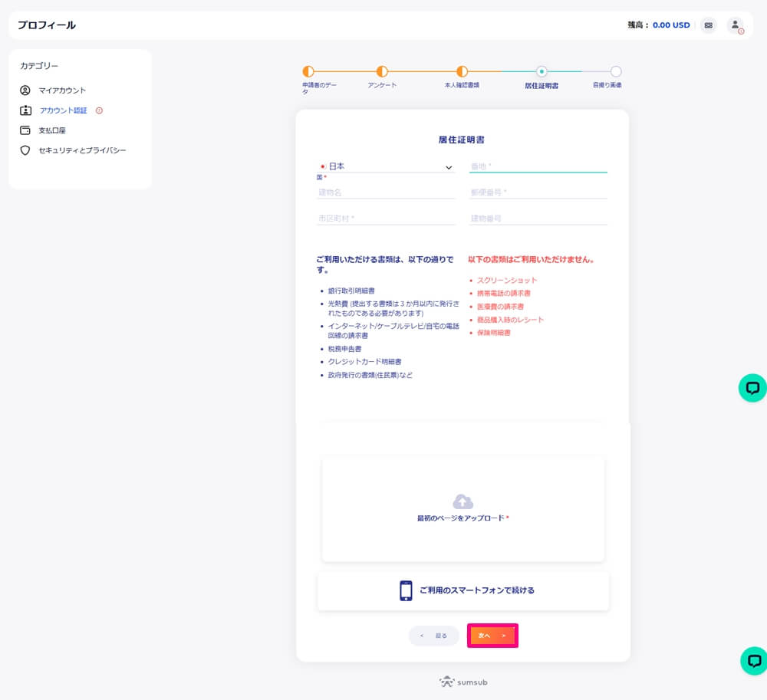Click the cloud upload icon
Screen dimensions: 767x700
pyautogui.click(x=463, y=501)
